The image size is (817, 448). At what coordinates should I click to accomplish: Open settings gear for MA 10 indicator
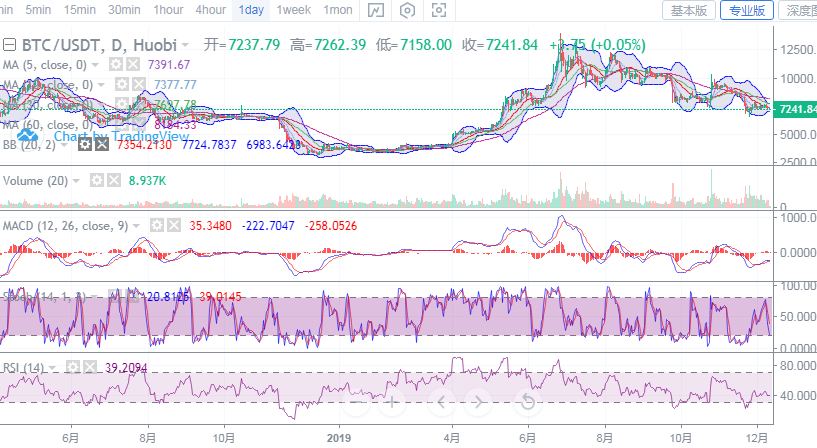(x=121, y=84)
